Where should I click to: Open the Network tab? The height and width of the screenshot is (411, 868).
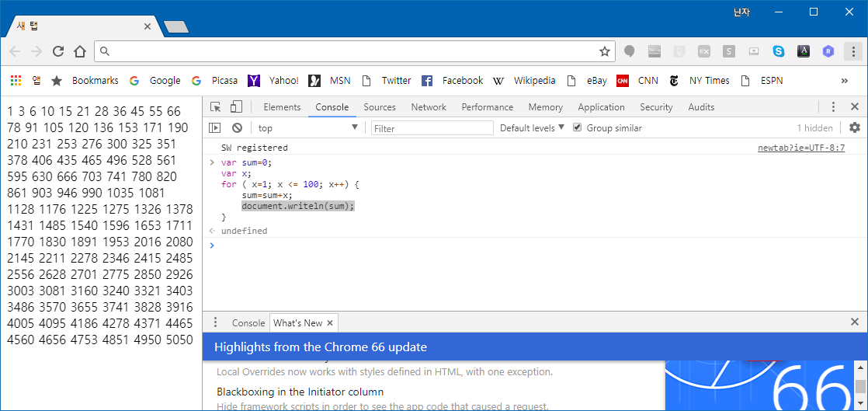tap(429, 107)
